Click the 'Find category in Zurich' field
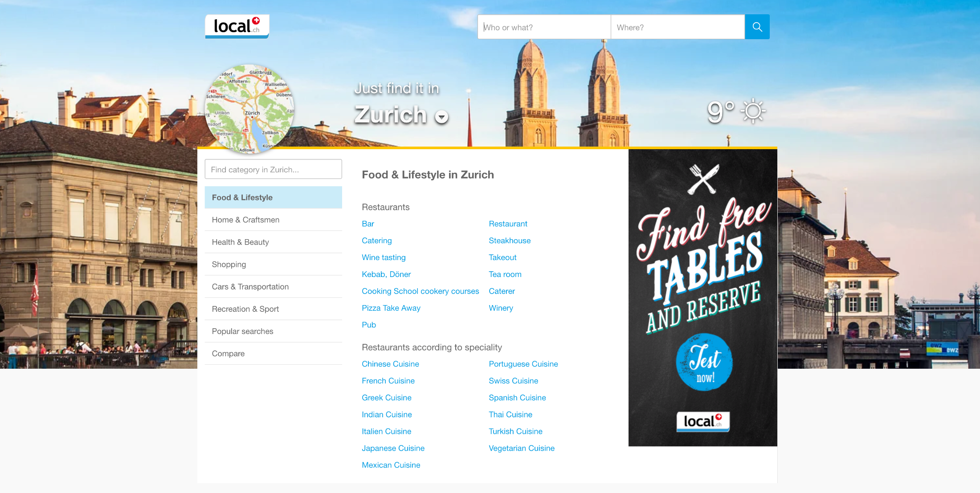980x493 pixels. click(x=273, y=170)
